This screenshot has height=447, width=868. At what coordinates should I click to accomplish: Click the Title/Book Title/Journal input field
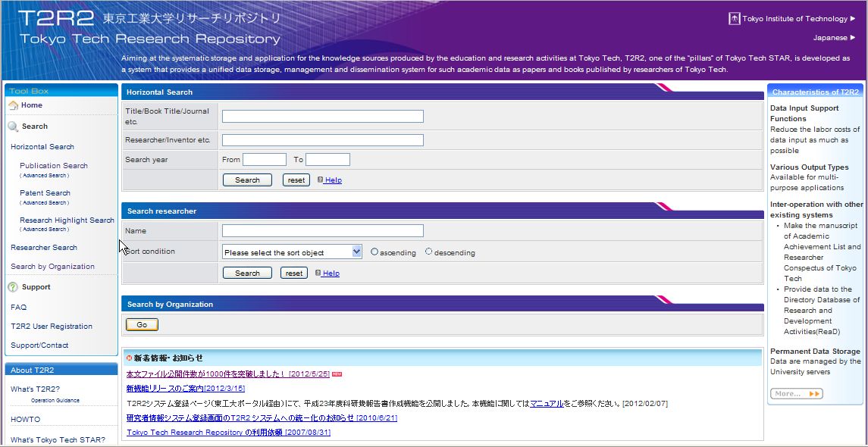tap(323, 116)
